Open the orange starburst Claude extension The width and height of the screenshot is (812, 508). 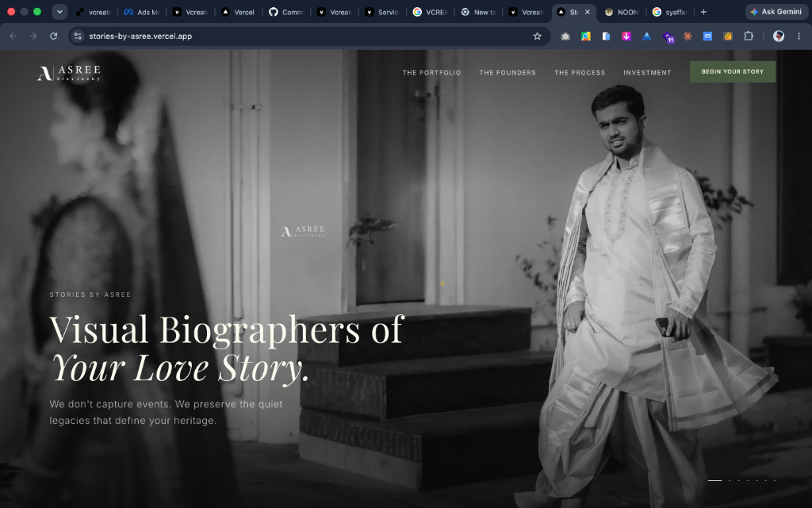pyautogui.click(x=688, y=37)
